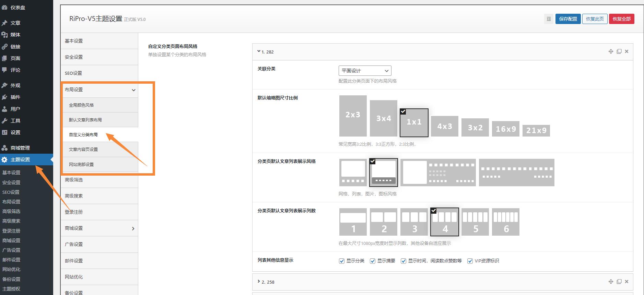Uncheck the 显示分类 checkbox
Screen dimensions: 644x295
click(x=342, y=261)
